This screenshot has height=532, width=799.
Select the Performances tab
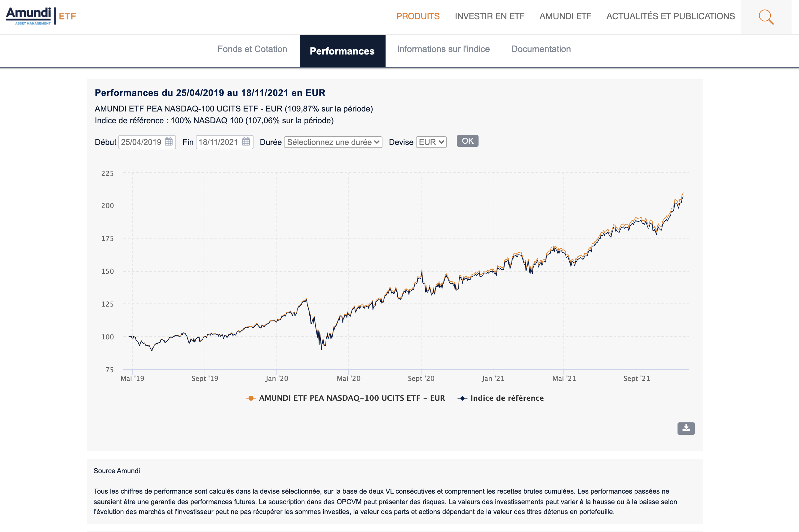342,51
